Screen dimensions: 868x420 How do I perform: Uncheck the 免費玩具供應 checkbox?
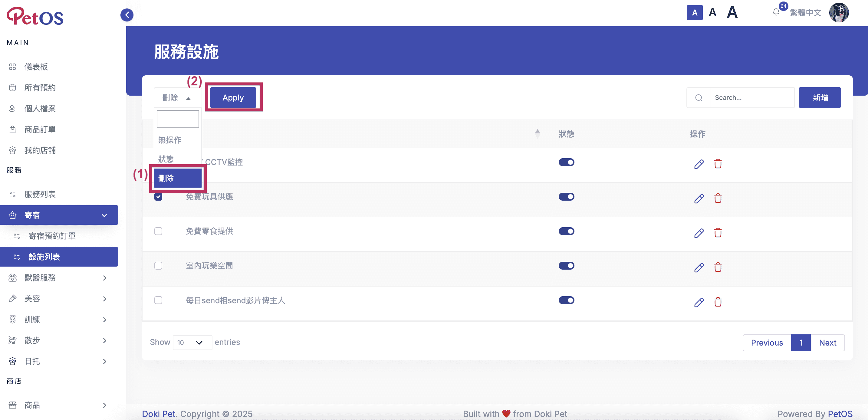(x=158, y=197)
